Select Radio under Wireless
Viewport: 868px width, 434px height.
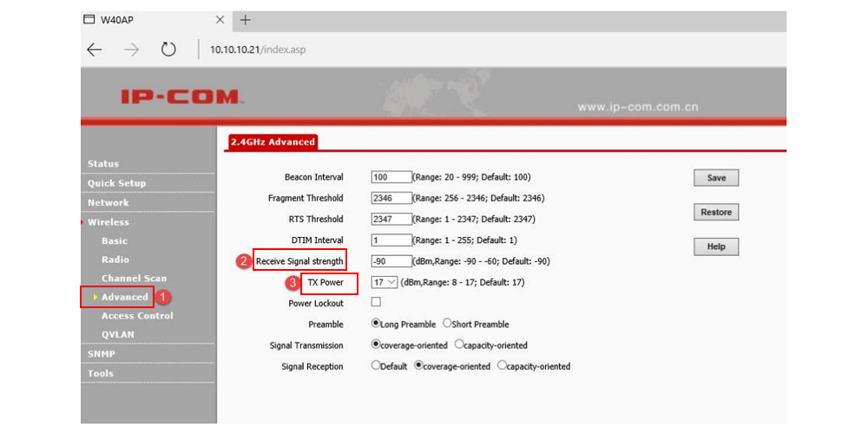click(115, 260)
